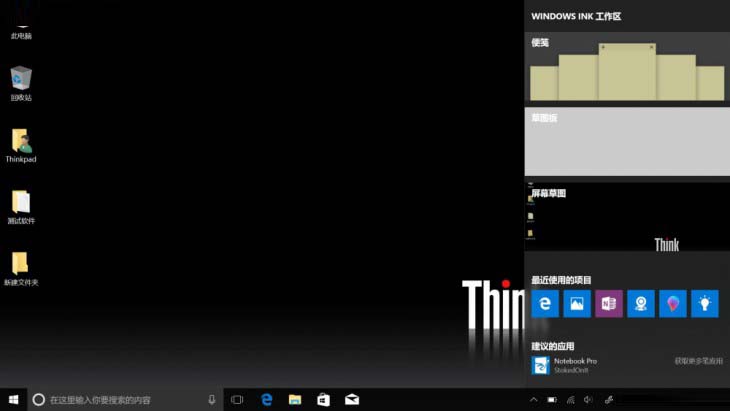The width and height of the screenshot is (730, 411).
Task: Open the Tips lightbulb recent item tile
Action: [705, 303]
